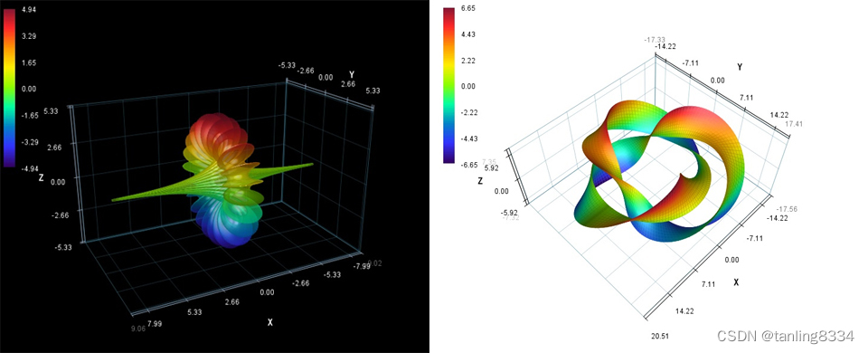Viewport: 868px width, 353px height.
Task: Click the -3.29 color scale value
Action: (x=29, y=142)
